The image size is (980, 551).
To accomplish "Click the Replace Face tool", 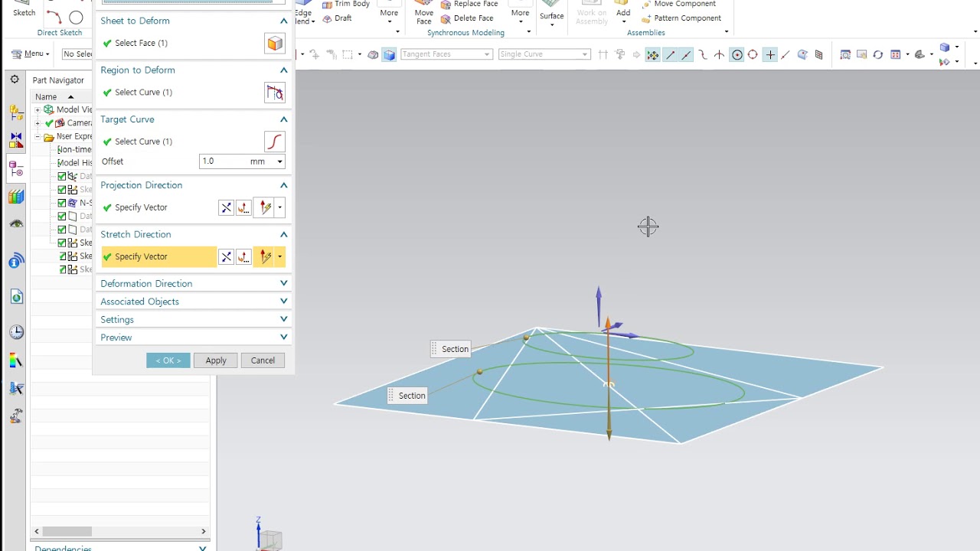I will click(x=469, y=4).
